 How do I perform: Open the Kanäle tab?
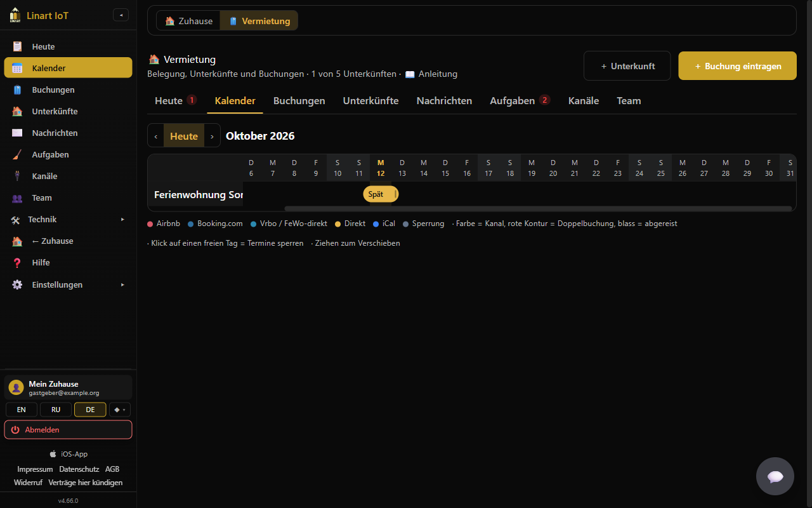584,100
